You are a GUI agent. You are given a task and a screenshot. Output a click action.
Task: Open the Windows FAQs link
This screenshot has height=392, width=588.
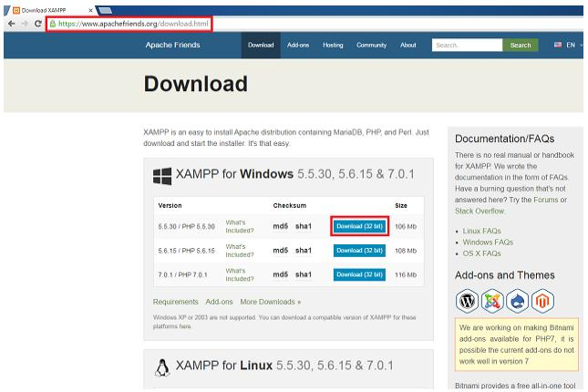coord(488,242)
